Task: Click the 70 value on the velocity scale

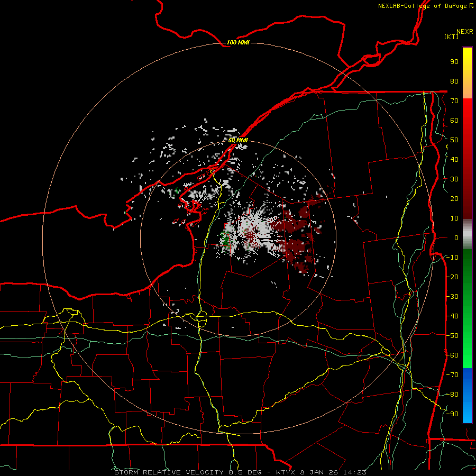Action: point(454,101)
